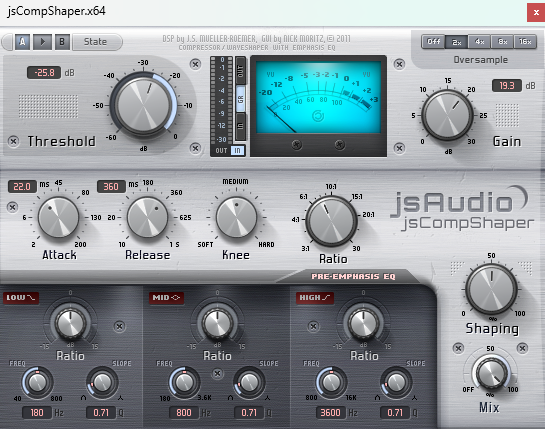Click the compressor Ratio knob

[331, 221]
